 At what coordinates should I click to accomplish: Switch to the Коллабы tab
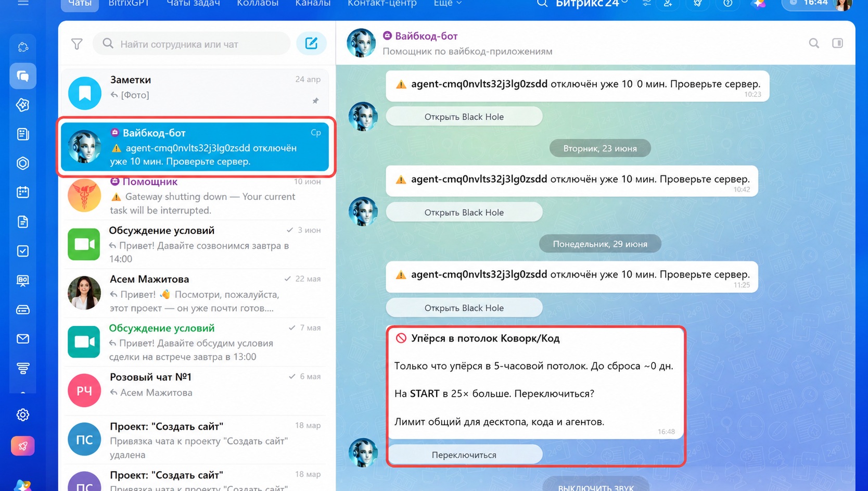tap(258, 3)
